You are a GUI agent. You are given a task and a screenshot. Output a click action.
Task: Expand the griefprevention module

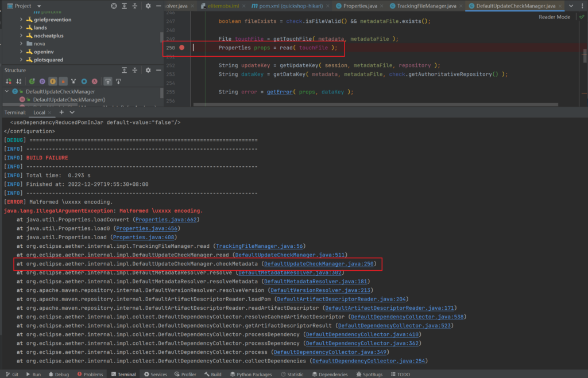(21, 20)
